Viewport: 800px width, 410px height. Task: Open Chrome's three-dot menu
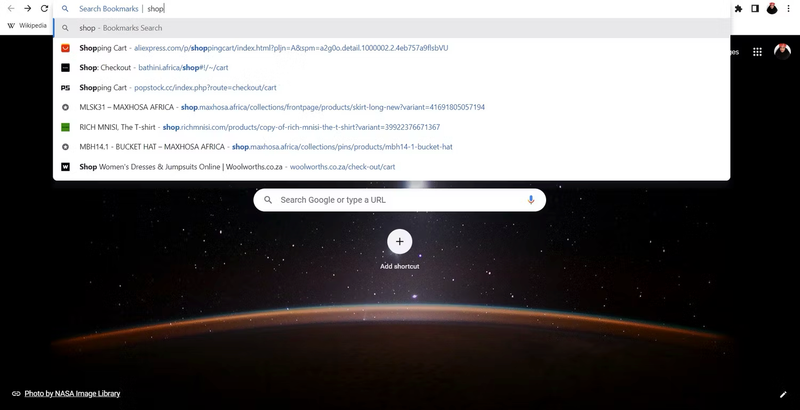(x=789, y=9)
